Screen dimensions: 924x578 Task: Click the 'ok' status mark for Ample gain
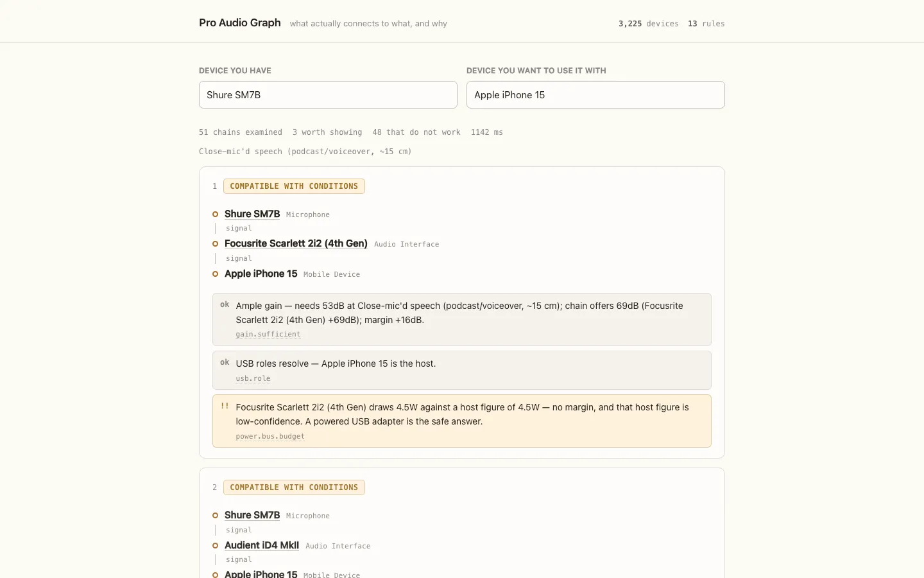225,304
